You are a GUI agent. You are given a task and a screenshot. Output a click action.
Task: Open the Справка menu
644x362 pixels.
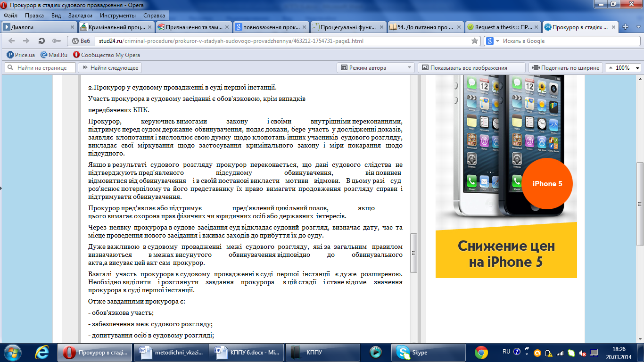pyautogui.click(x=154, y=15)
